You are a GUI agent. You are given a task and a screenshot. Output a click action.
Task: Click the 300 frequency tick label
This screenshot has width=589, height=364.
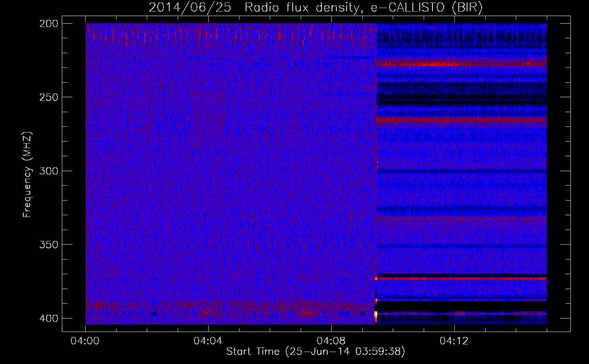click(x=48, y=171)
